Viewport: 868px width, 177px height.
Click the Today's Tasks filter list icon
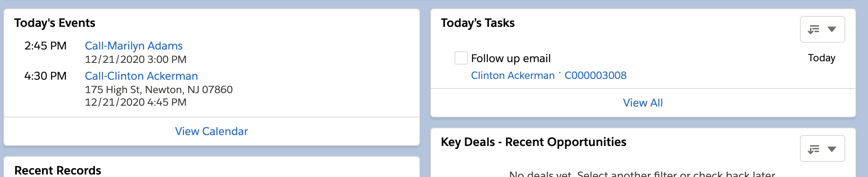[x=814, y=29]
